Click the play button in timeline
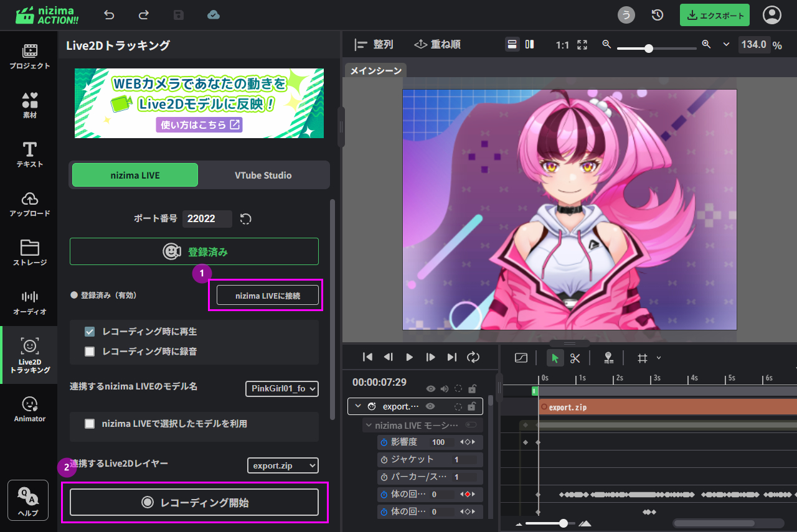Screen dimensions: 797x532 [410, 357]
